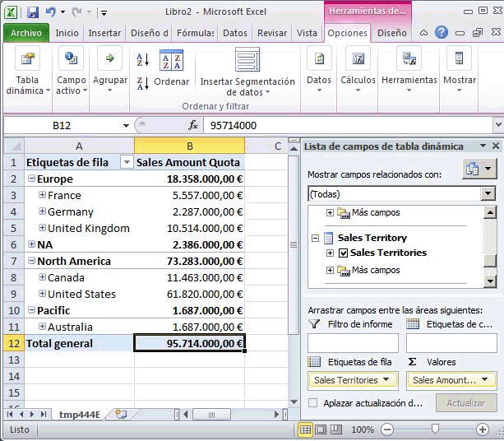Open the Mostrar group
504x441 pixels.
460,69
